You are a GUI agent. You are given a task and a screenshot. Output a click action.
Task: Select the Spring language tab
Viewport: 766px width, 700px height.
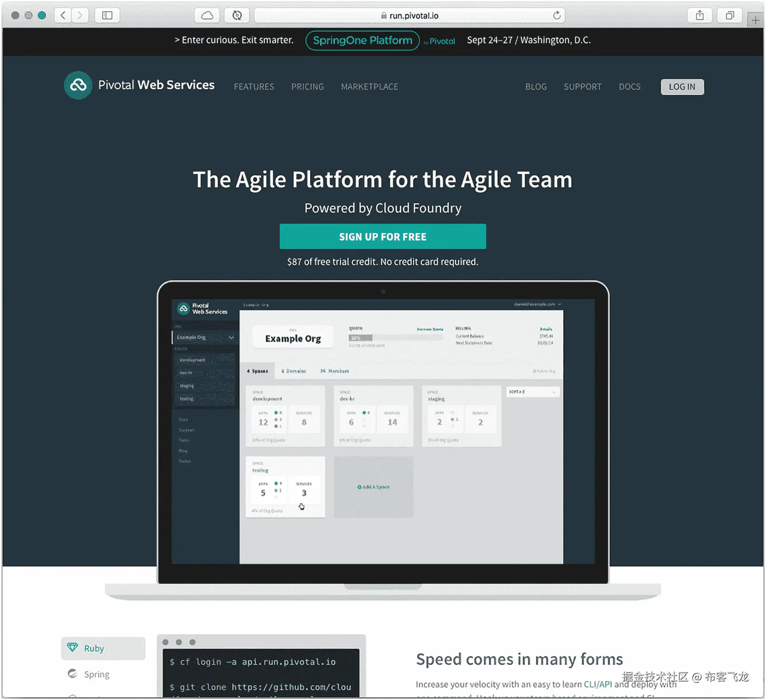(103, 674)
